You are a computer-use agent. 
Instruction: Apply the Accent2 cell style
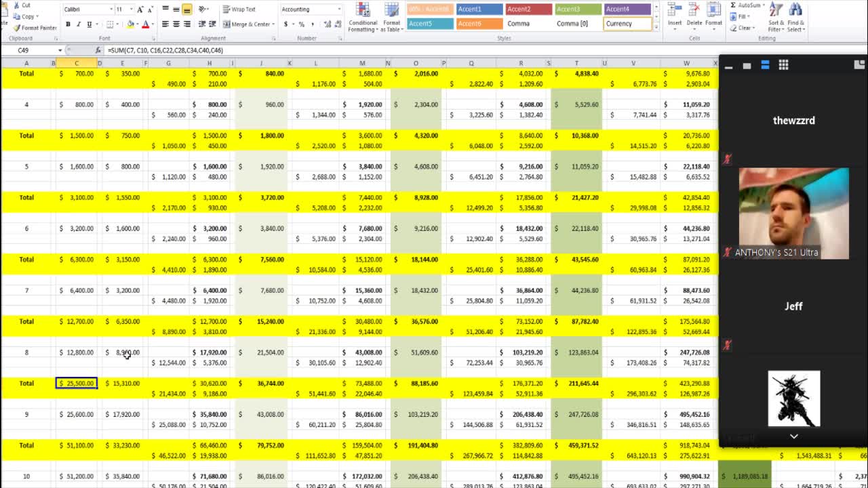coord(528,9)
